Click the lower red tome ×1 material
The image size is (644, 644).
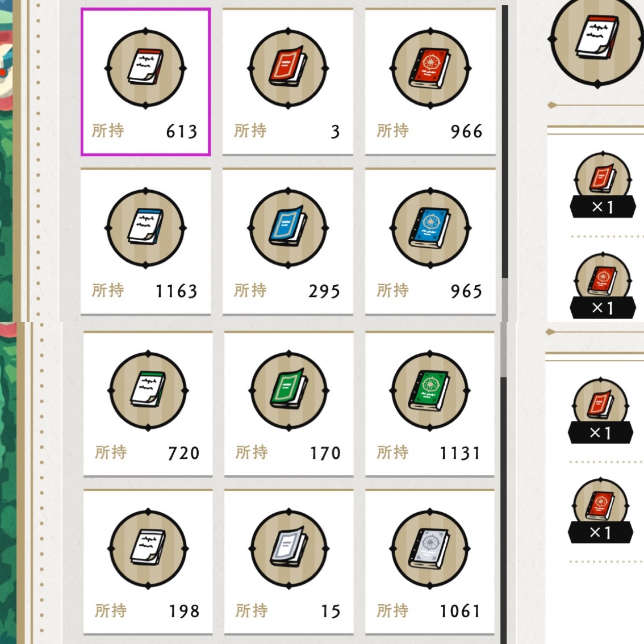(600, 511)
